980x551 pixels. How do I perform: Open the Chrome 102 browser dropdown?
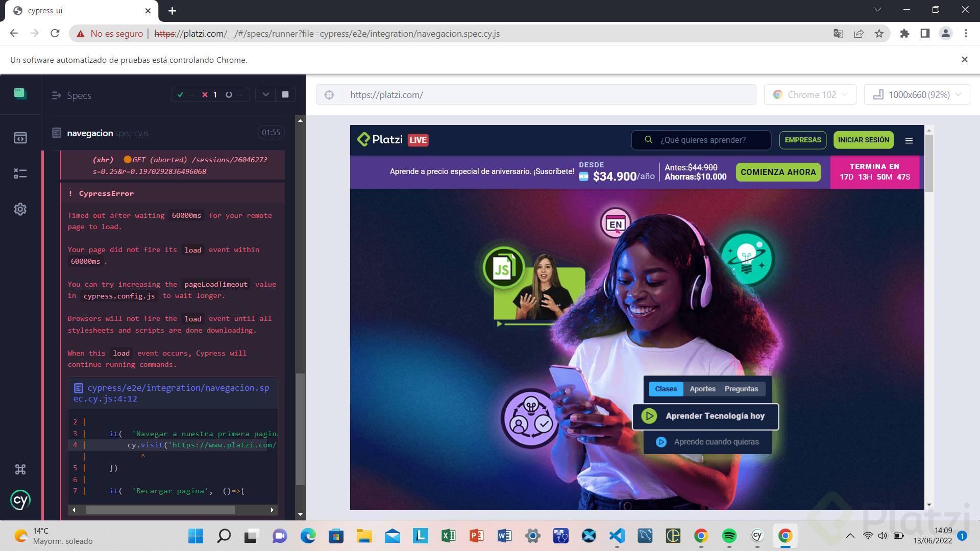[x=810, y=95]
